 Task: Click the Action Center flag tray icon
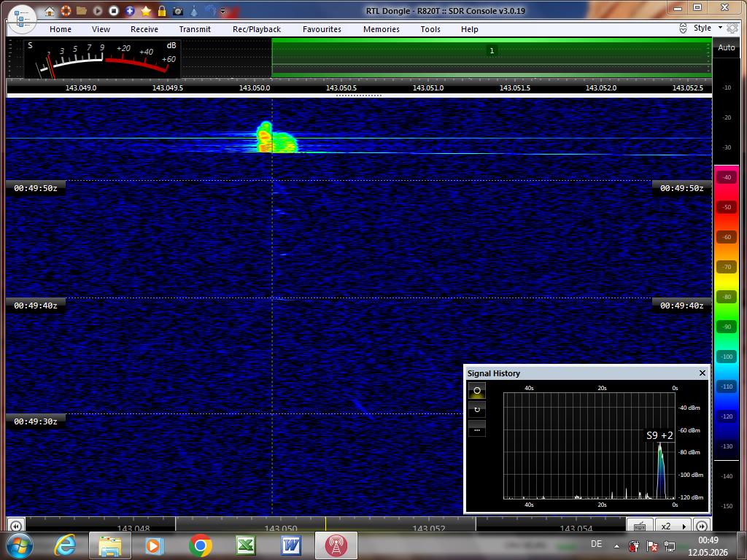click(651, 546)
